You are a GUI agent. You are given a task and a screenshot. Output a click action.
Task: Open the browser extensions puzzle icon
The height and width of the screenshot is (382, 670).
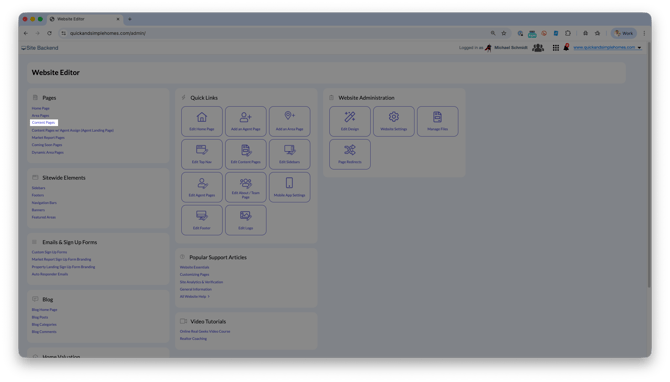point(568,33)
